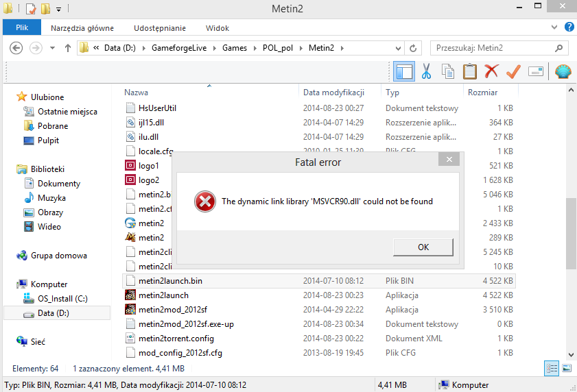Sort by the Typ column header
The width and height of the screenshot is (577, 392).
pos(392,93)
